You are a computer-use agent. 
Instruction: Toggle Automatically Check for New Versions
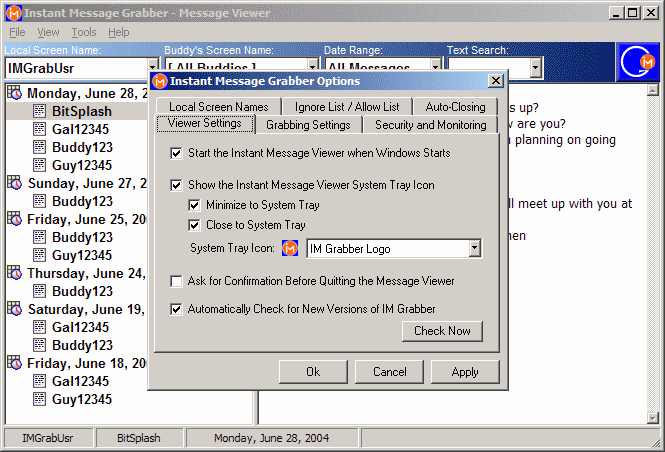(x=176, y=309)
